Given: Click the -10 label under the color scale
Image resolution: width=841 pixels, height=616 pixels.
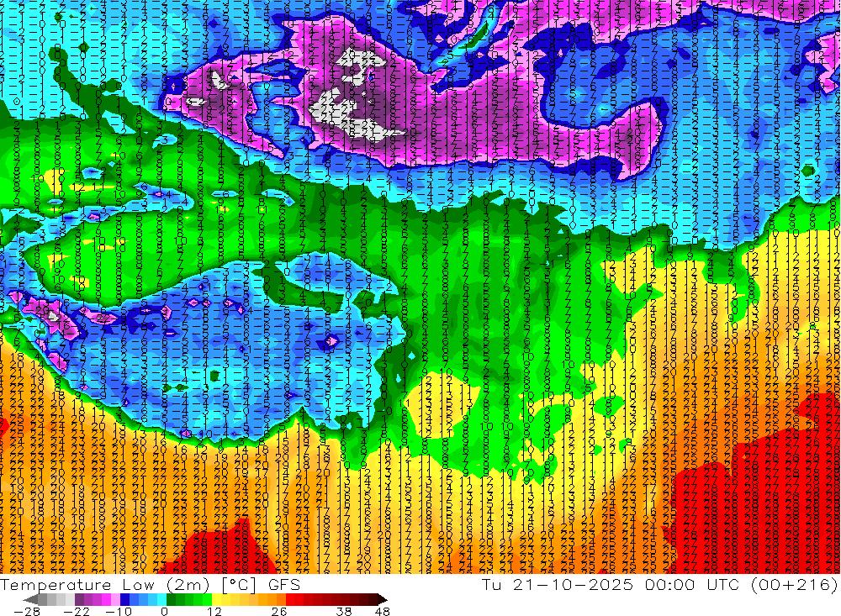Looking at the screenshot, I should (x=119, y=611).
